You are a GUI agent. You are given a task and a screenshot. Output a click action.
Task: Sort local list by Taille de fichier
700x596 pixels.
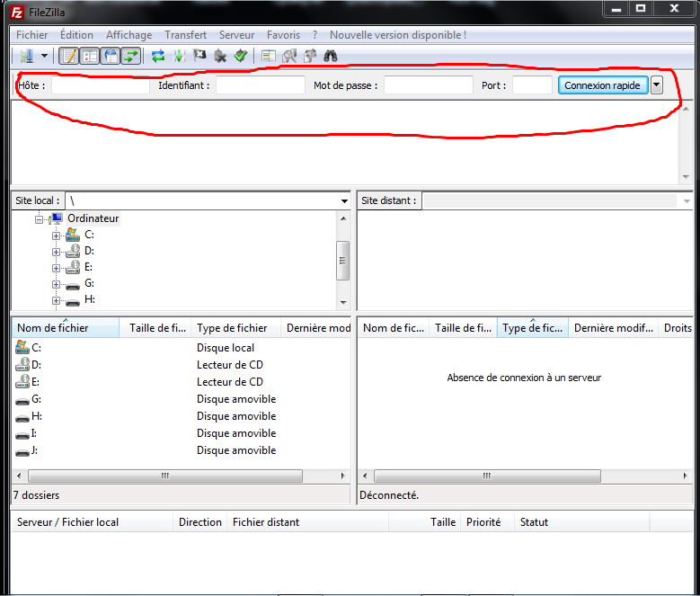155,328
